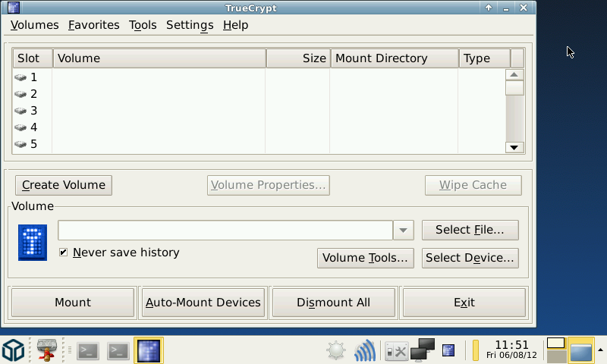Open the first terminal taskbar icon
607x364 pixels.
pyautogui.click(x=88, y=351)
